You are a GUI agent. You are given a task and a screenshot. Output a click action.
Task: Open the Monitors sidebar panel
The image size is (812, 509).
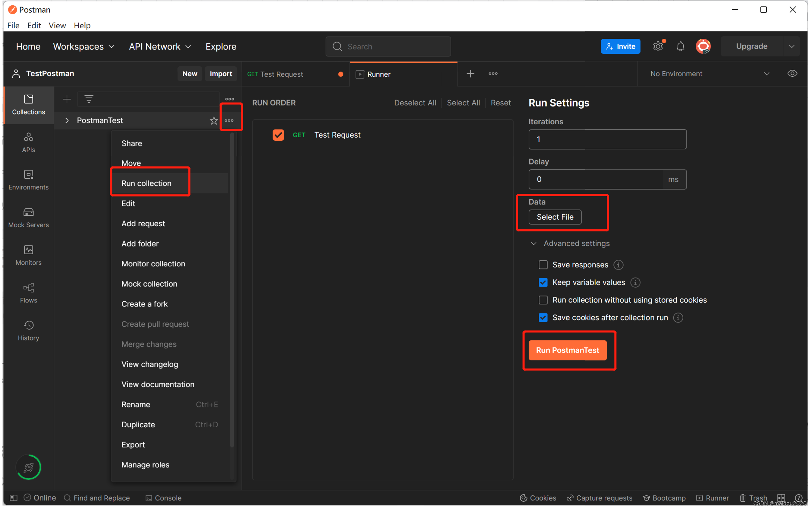tap(29, 256)
